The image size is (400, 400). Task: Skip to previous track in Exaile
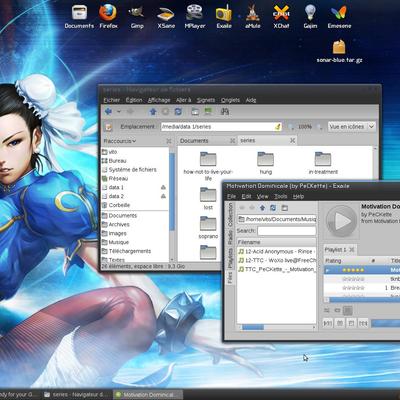[328, 323]
